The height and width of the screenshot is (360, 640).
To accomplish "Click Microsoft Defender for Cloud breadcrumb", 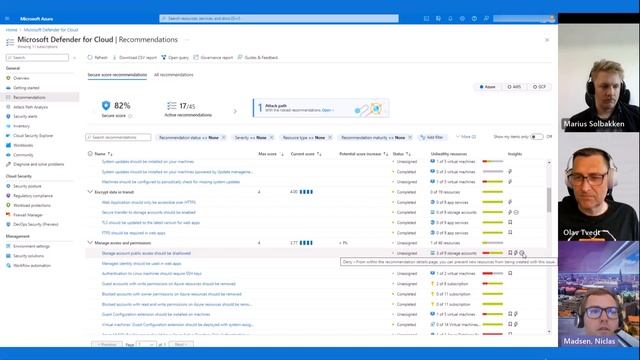I will 51,30.
